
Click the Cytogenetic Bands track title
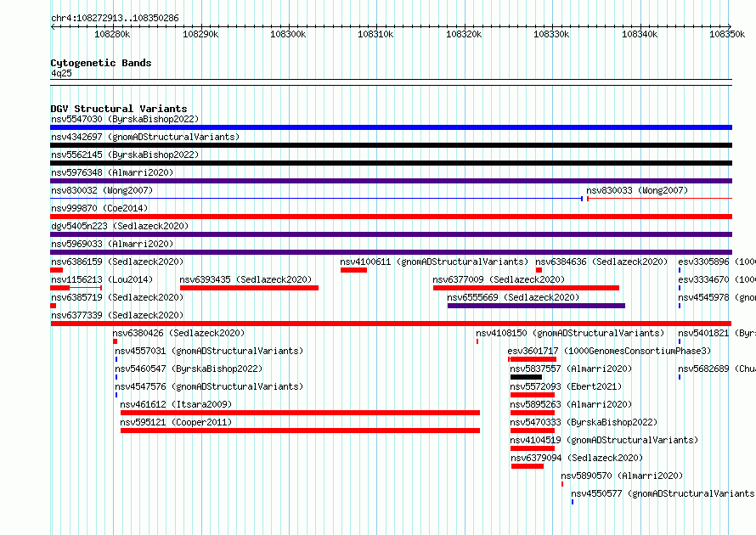tap(101, 63)
